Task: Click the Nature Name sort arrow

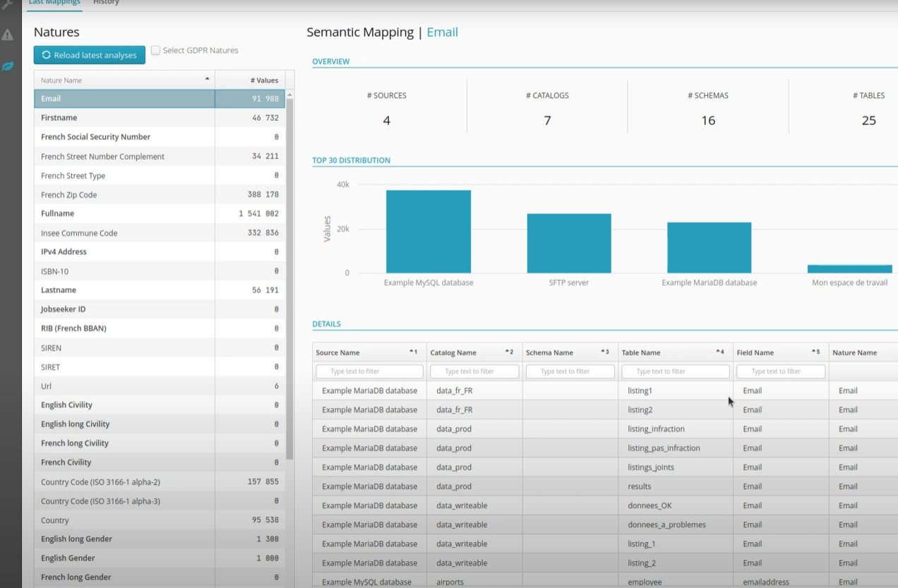Action: 207,78
